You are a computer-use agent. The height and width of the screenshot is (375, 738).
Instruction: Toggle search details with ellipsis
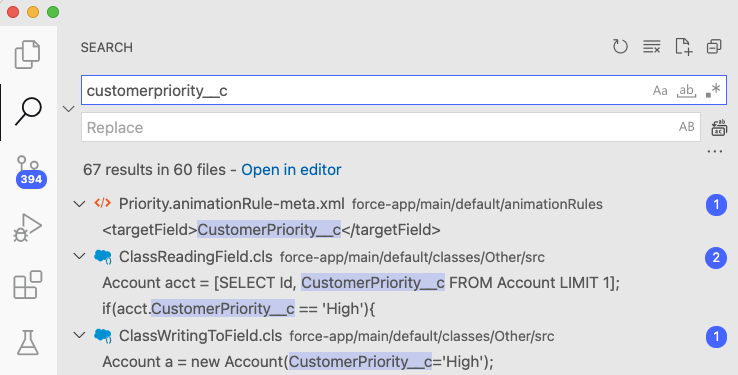tap(714, 152)
